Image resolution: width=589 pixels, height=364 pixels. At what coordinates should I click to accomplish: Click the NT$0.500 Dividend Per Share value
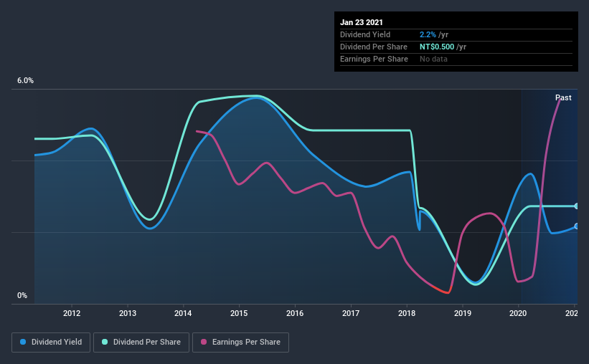coord(437,47)
